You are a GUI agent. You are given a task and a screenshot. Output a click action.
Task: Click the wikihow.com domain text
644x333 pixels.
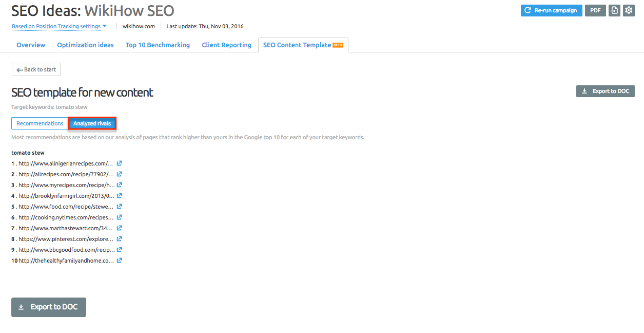click(x=139, y=26)
